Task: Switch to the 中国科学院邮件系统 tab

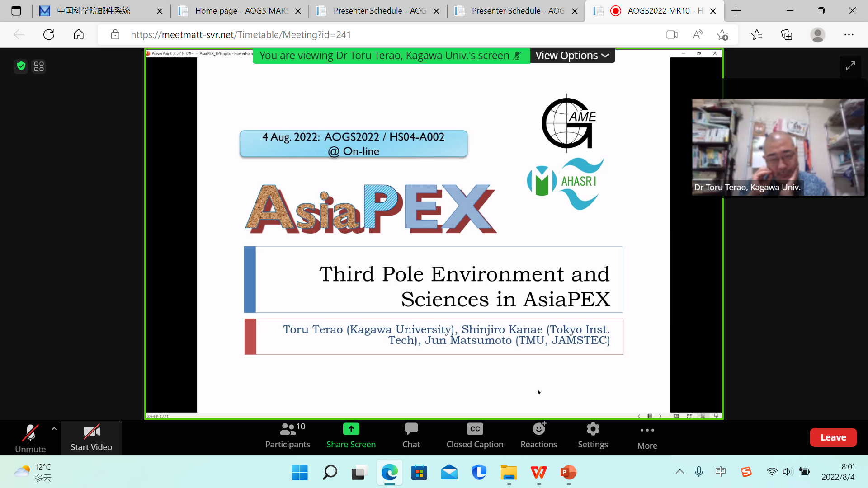Action: (94, 11)
